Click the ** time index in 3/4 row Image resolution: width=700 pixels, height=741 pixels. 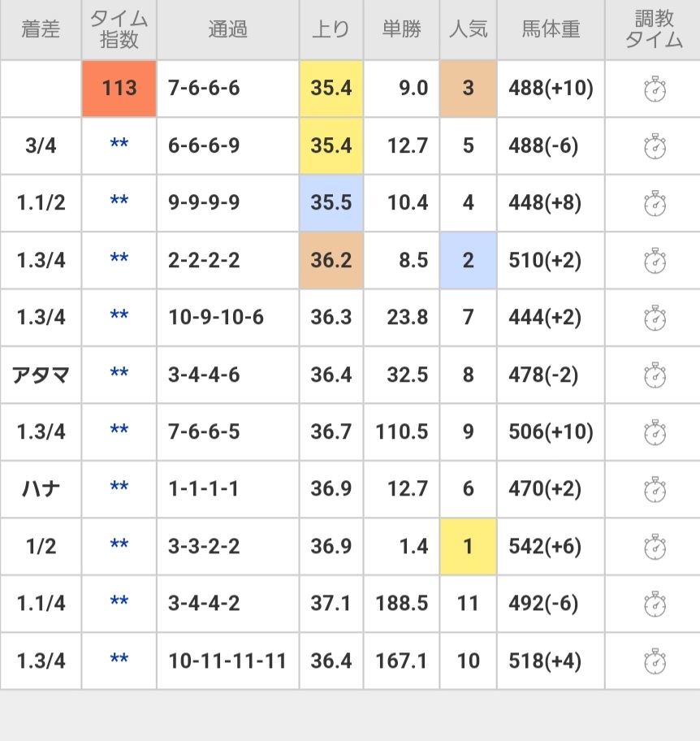(119, 146)
